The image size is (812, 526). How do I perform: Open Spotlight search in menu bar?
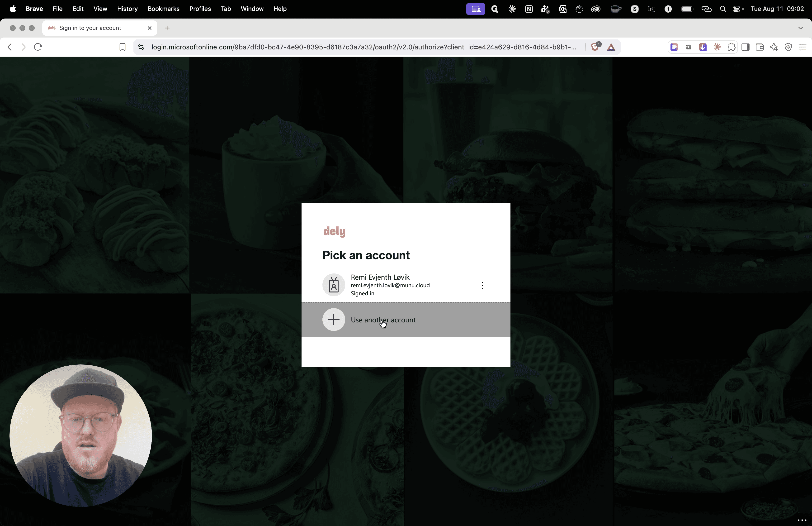(x=723, y=9)
